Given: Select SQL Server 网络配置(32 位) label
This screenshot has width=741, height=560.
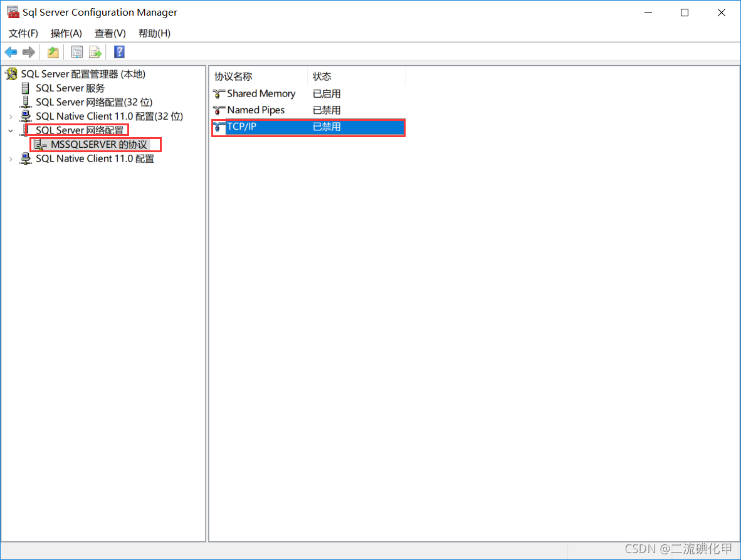Looking at the screenshot, I should click(94, 103).
